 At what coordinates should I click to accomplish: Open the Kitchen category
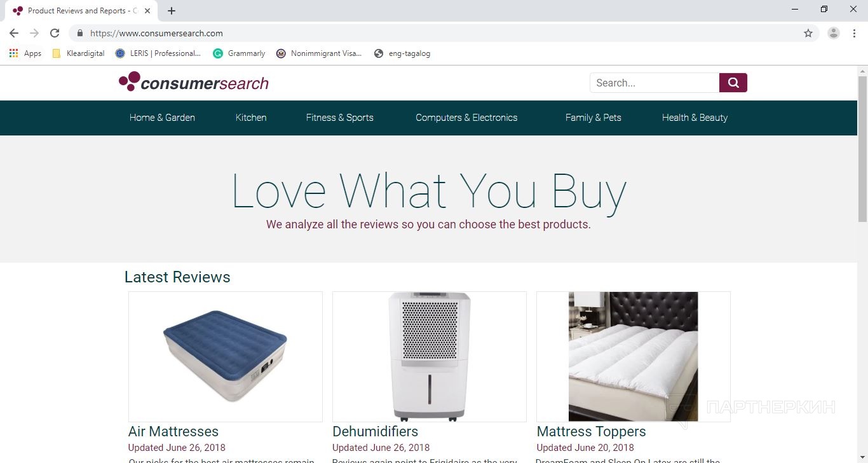(x=251, y=118)
